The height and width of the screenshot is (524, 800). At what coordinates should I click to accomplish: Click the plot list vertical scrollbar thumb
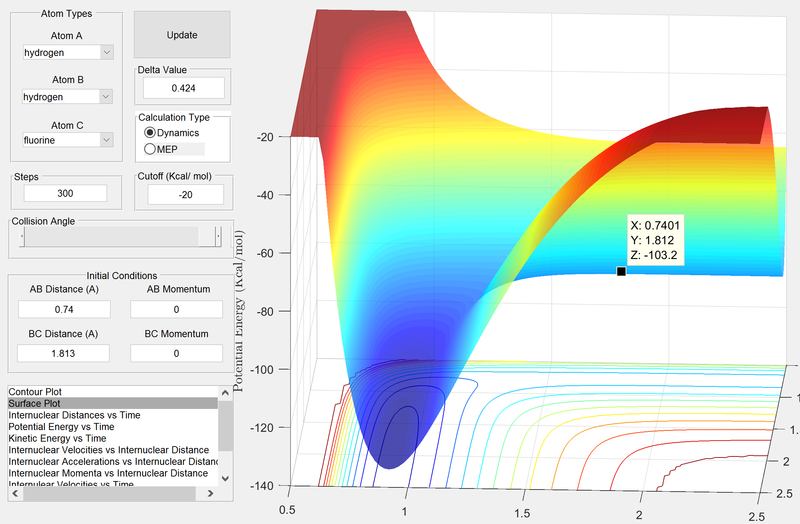(x=226, y=426)
